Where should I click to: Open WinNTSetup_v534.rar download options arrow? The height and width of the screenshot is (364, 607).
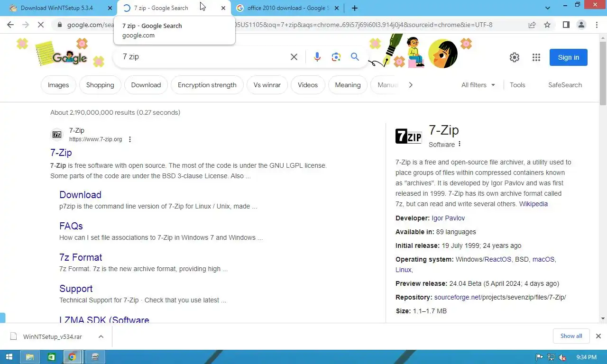tap(101, 337)
